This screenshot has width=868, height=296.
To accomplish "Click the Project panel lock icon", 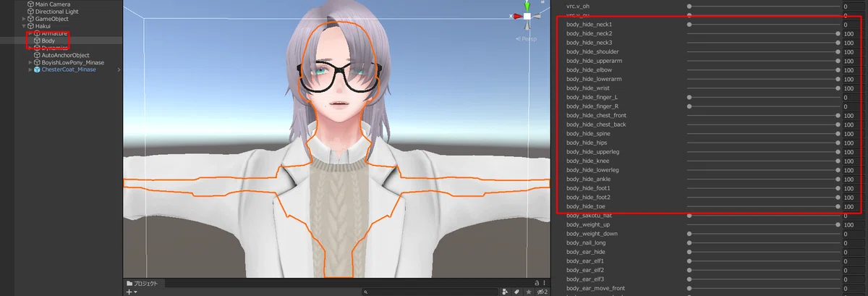I will (x=536, y=283).
